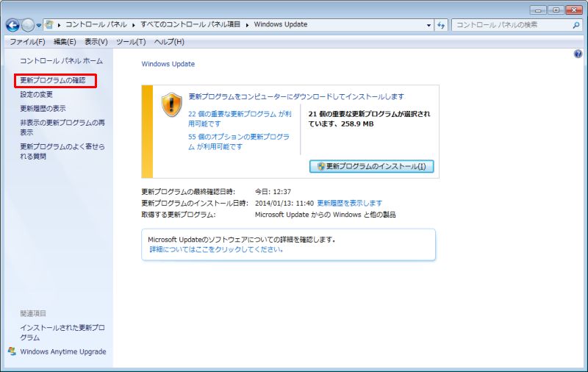This screenshot has height=372, width=588.
Task: Click Microsoft Update からの Windows と他の製品 text
Action: (325, 215)
